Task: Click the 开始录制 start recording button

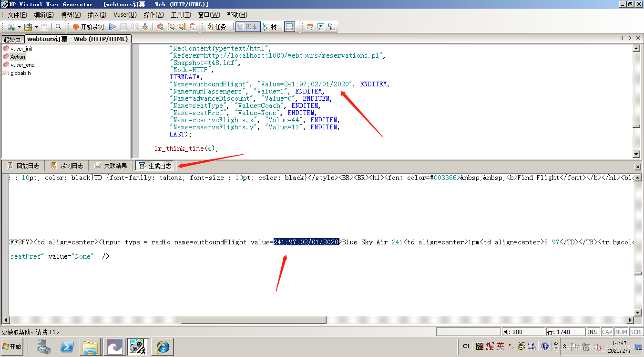Action: pyautogui.click(x=88, y=27)
